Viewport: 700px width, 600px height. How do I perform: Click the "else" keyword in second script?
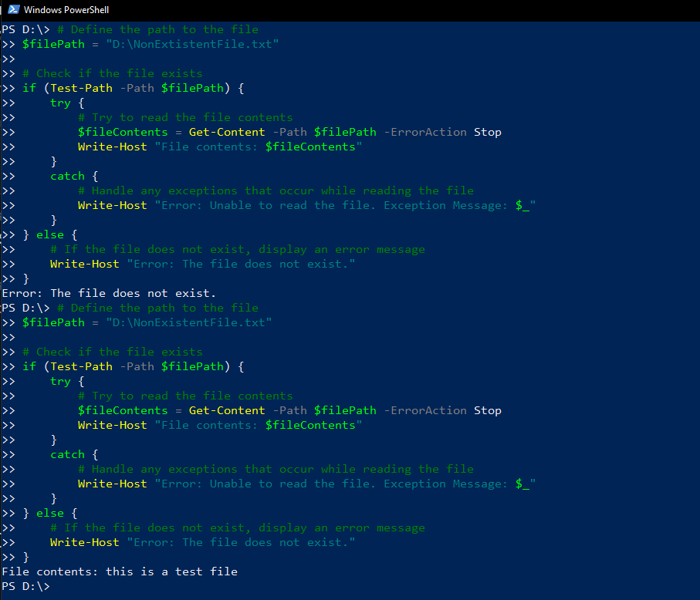coord(50,513)
